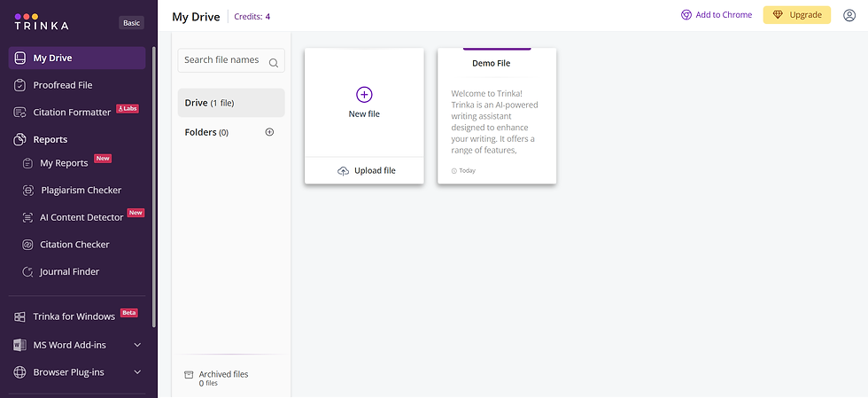
Task: Open the user profile account icon
Action: pyautogui.click(x=849, y=15)
